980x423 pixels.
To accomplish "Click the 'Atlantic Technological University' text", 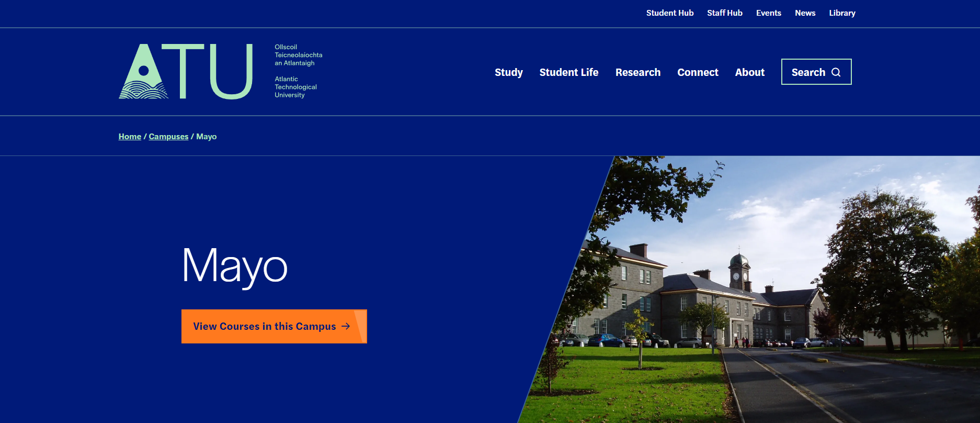I will coord(296,87).
